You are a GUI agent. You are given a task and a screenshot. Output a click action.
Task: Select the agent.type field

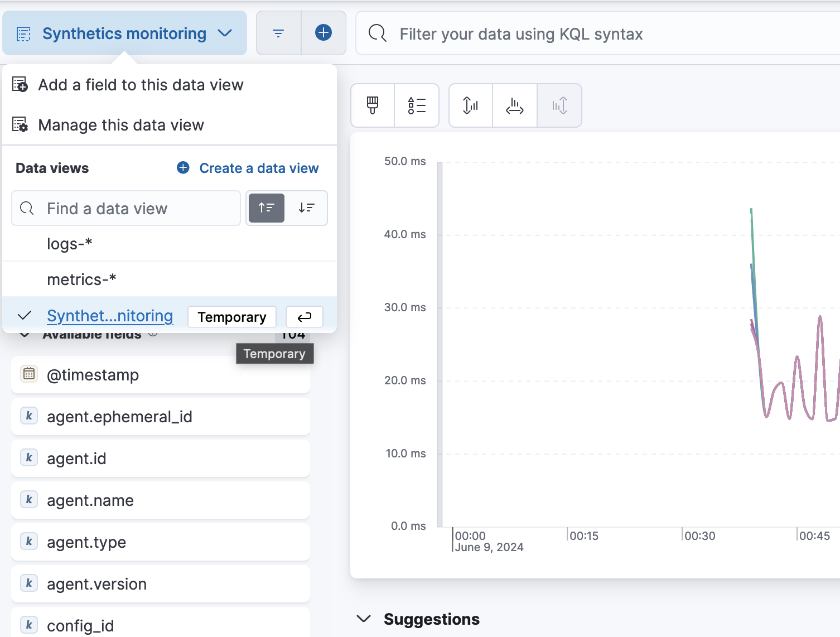(x=161, y=542)
